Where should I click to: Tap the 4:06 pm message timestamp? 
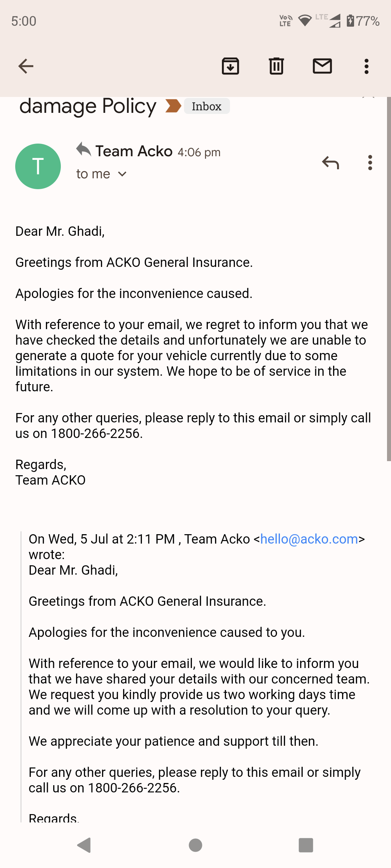pos(199,152)
